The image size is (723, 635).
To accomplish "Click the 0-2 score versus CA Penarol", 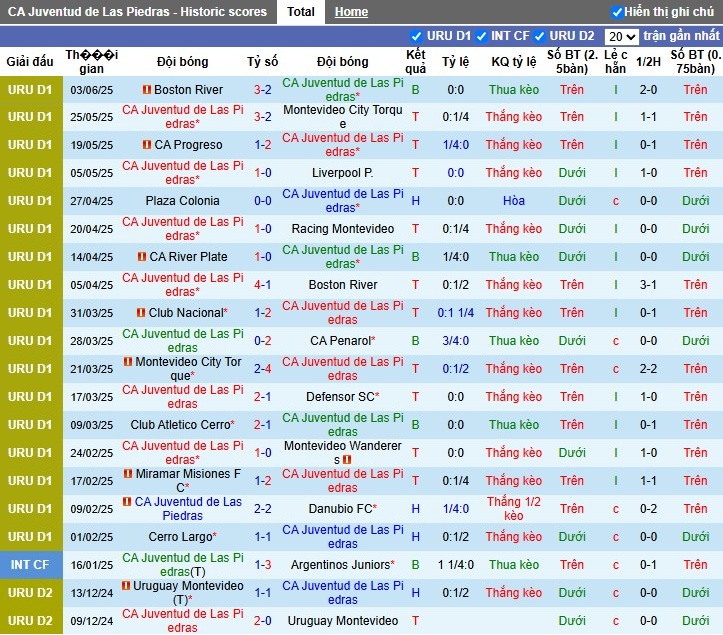I will point(262,341).
